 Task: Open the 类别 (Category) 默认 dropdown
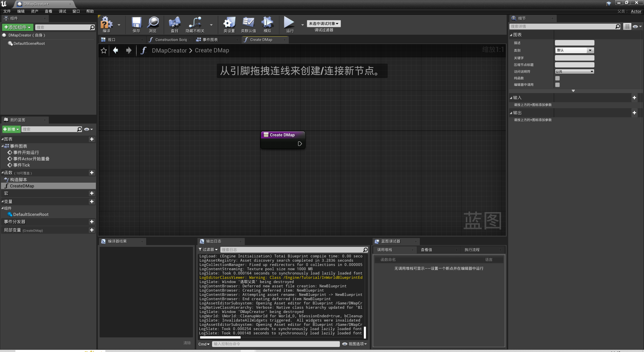pyautogui.click(x=574, y=50)
